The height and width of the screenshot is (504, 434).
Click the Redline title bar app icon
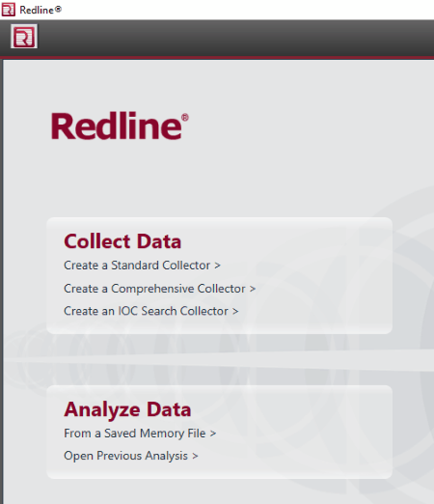coord(8,10)
